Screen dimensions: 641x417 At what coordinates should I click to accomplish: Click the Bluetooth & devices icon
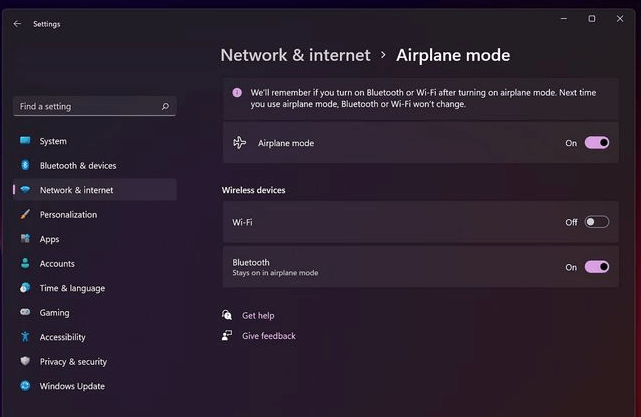click(x=25, y=165)
